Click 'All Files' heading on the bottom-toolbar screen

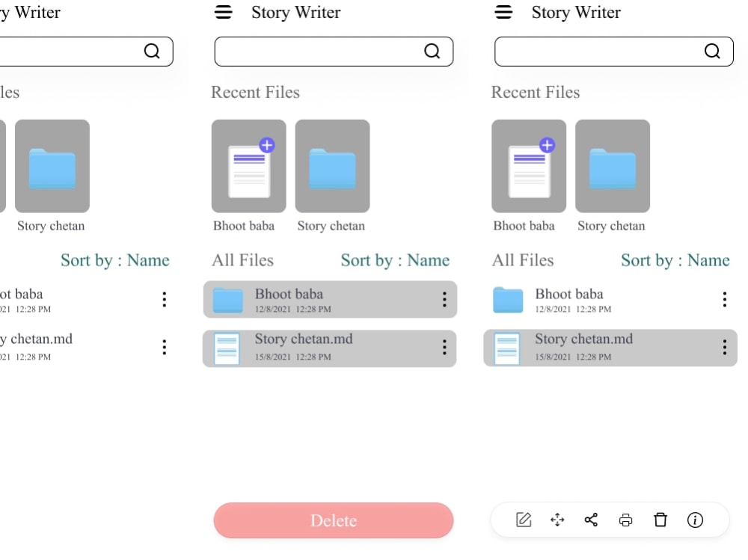click(x=522, y=260)
